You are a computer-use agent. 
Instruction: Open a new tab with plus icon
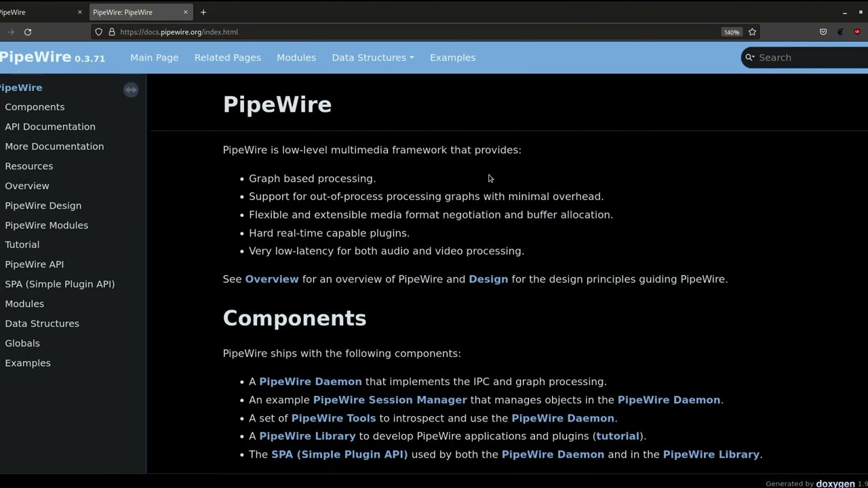[x=203, y=12]
